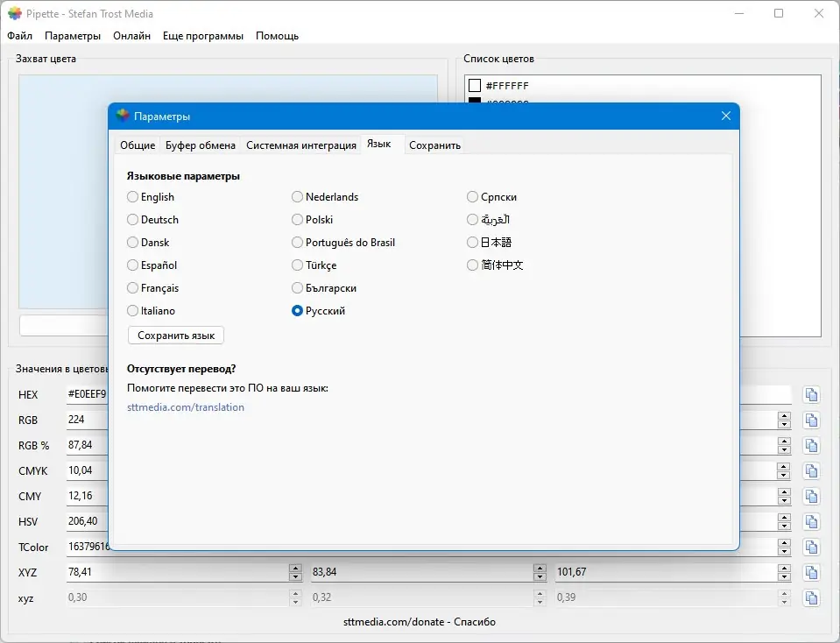Adjust the XYZ 101,67 value spinner

click(784, 573)
